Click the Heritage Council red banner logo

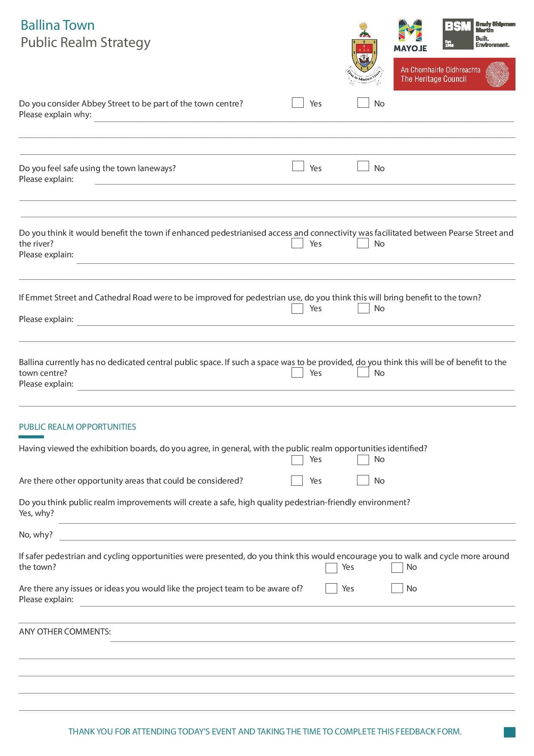(x=454, y=74)
